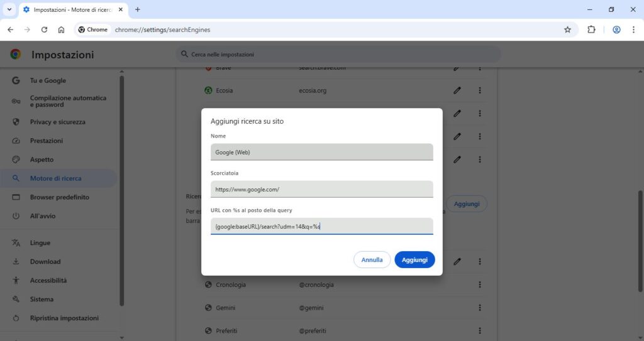Open a new tab with plus button

tap(138, 9)
